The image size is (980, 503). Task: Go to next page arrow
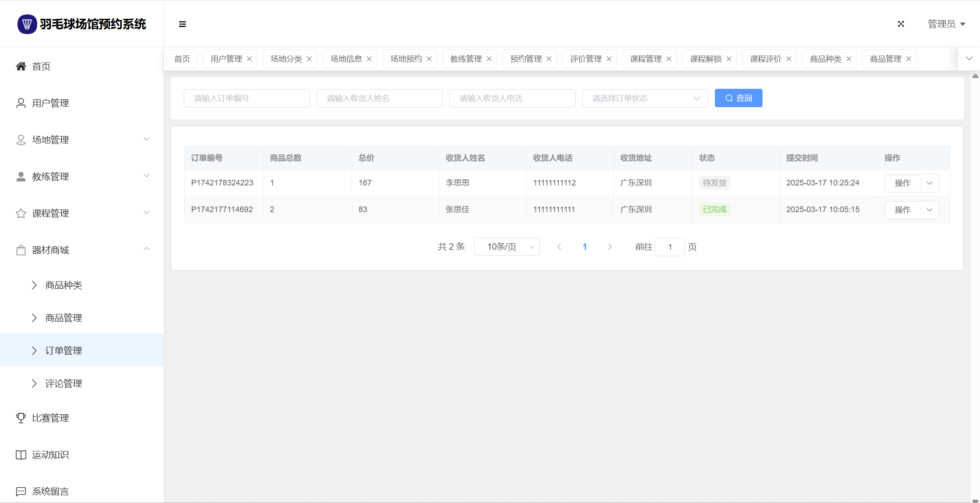610,247
